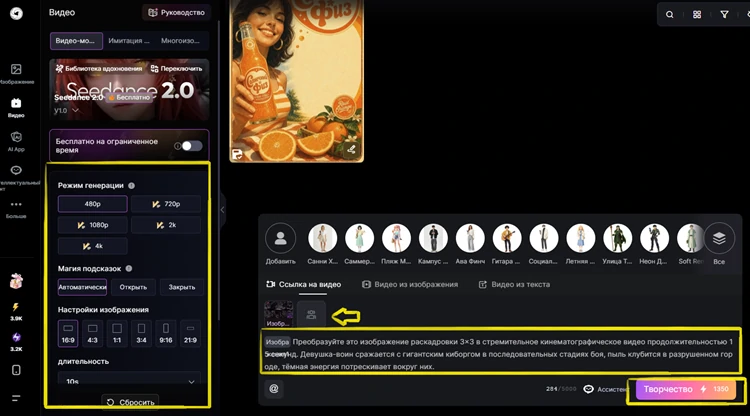This screenshot has width=750, height=416.
Task: Select the Гитара character avatar
Action: pyautogui.click(x=507, y=238)
